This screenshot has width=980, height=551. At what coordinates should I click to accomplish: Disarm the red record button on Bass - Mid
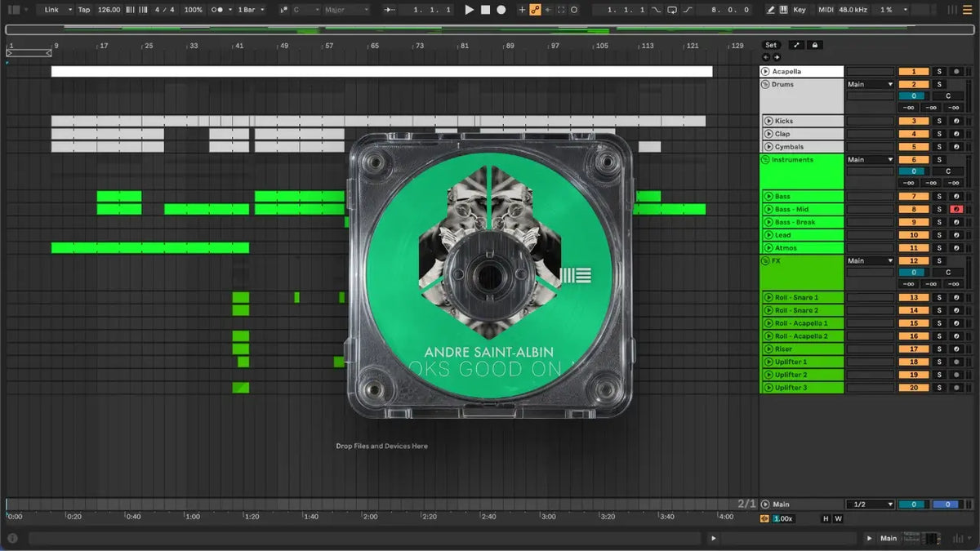pos(956,210)
